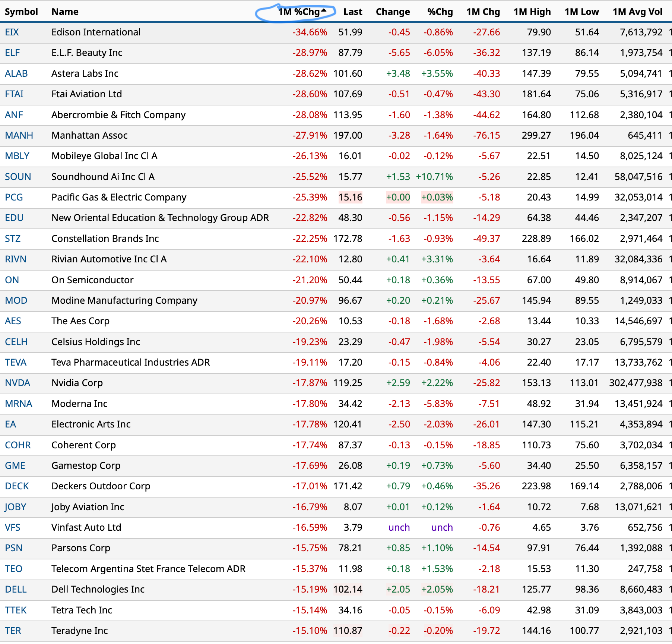This screenshot has width=672, height=644.
Task: Sort by the %Chg column header
Action: (x=440, y=12)
